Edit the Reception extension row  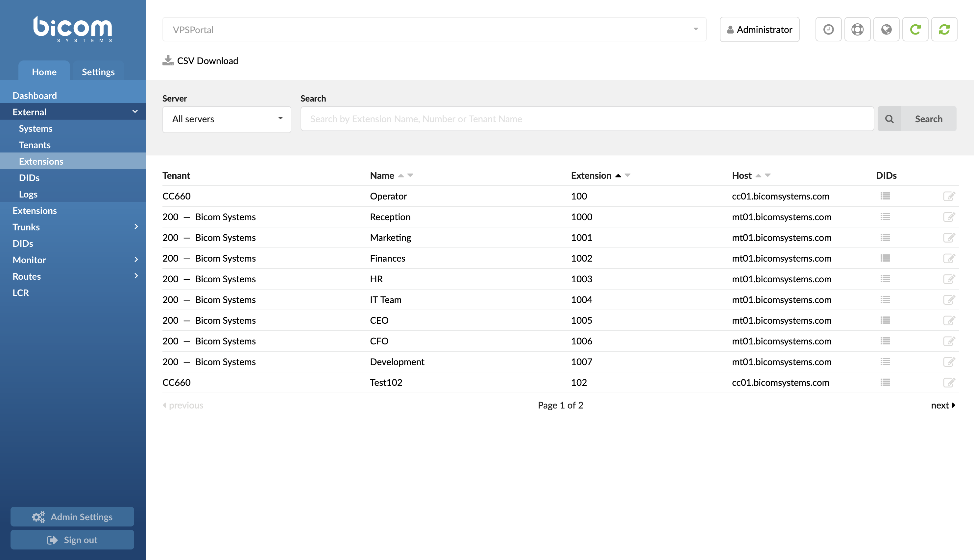tap(949, 217)
